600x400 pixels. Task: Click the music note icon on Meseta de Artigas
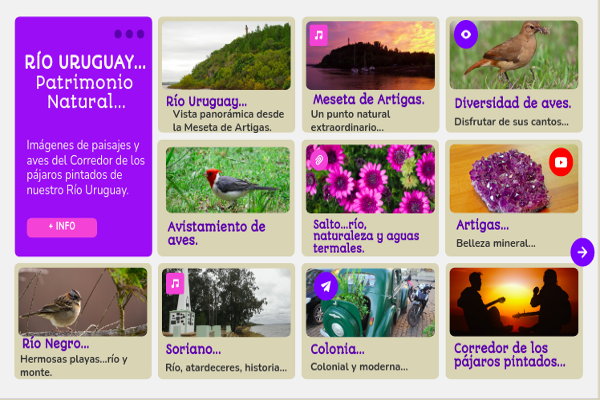point(319,35)
